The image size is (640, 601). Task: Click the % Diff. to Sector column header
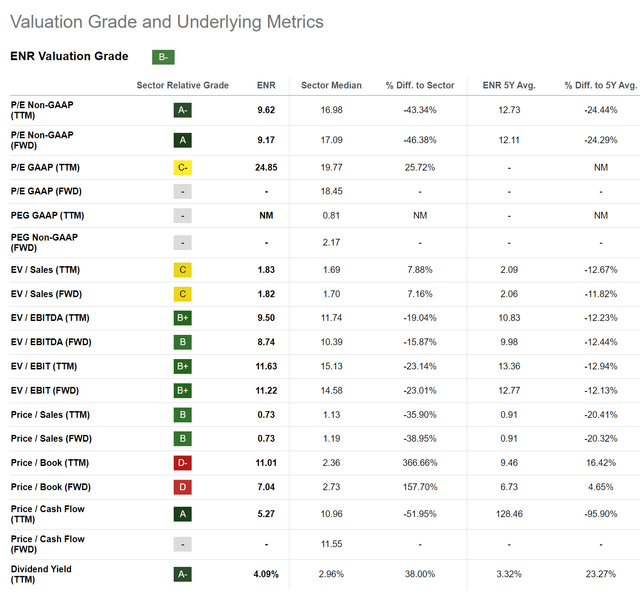point(420,85)
